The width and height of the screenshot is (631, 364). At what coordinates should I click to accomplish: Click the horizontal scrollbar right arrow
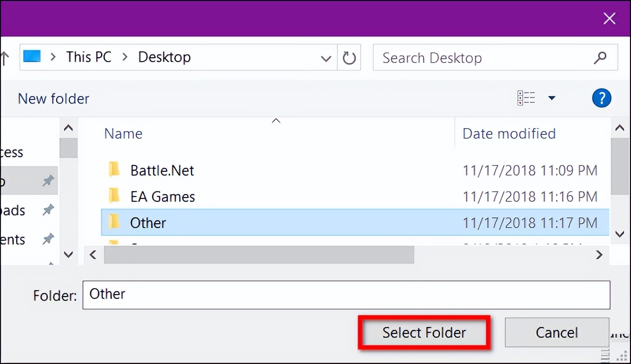pyautogui.click(x=599, y=255)
